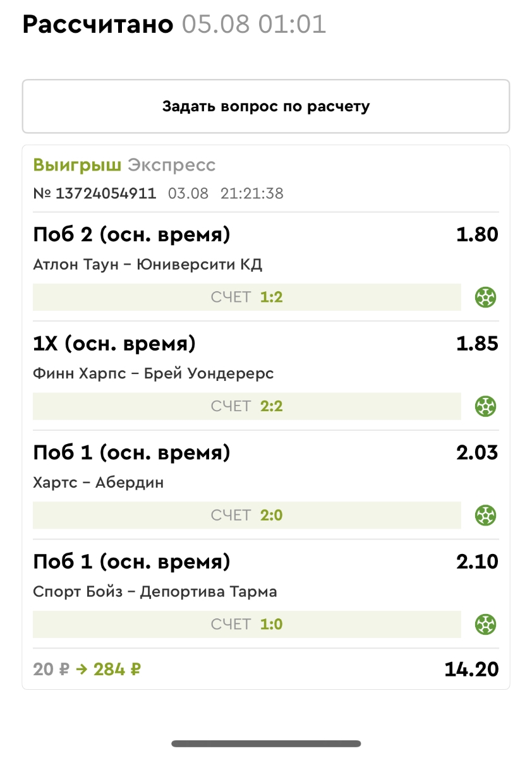Screen dimensions: 532x758
Task: Select the Финн Харпс – Брей Уондерерс match
Action: click(153, 373)
